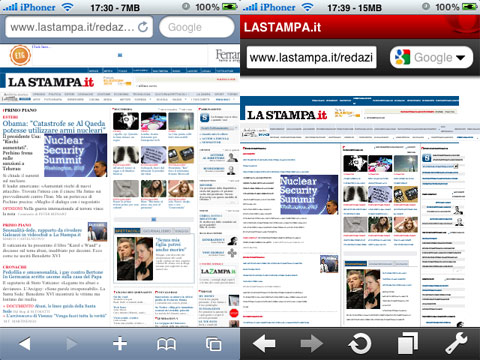Open 'Pedofilia e omosessualità' Bertone article link
Screen dimensions: 480x360
(53, 274)
